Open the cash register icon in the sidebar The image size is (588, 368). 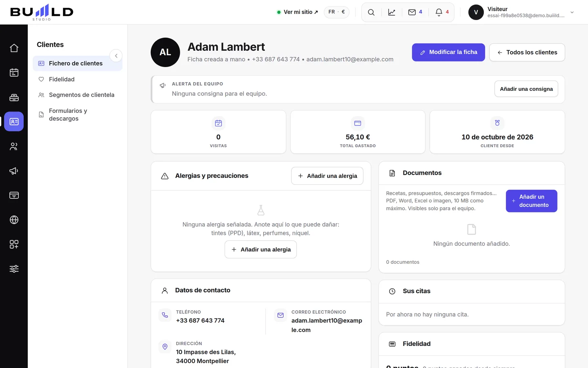(x=14, y=97)
